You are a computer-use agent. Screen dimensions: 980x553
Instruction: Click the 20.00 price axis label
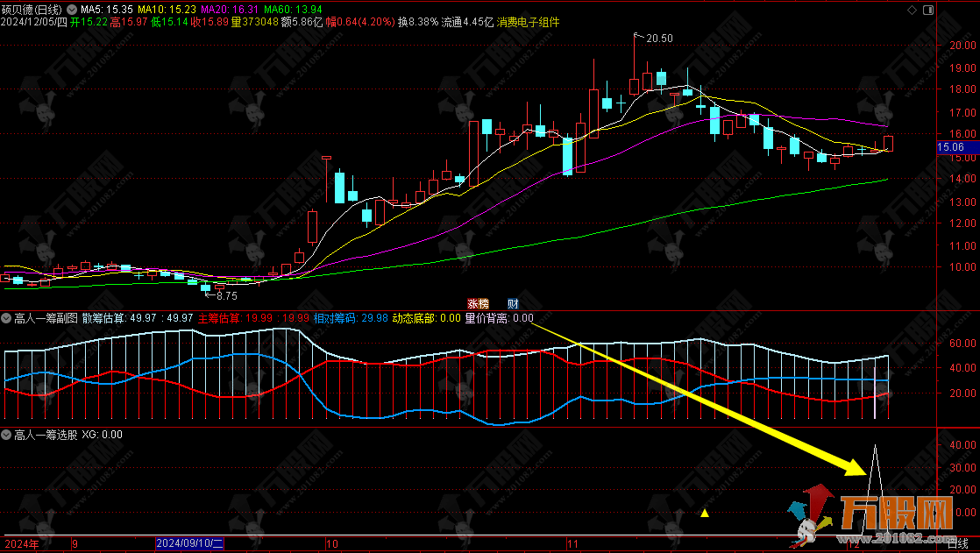[963, 45]
